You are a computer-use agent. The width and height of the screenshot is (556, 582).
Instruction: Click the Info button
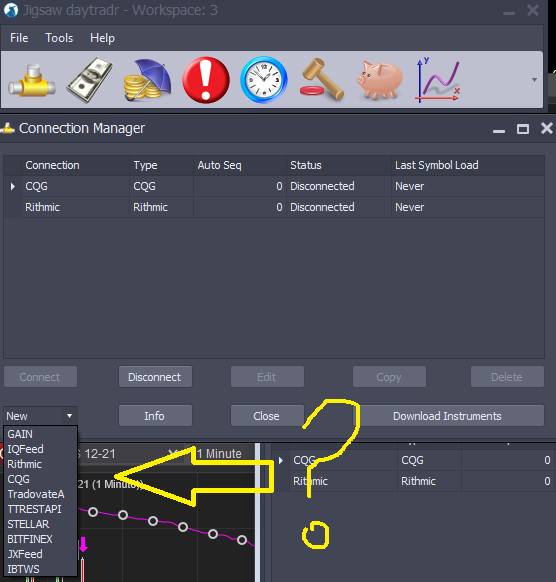tap(156, 416)
